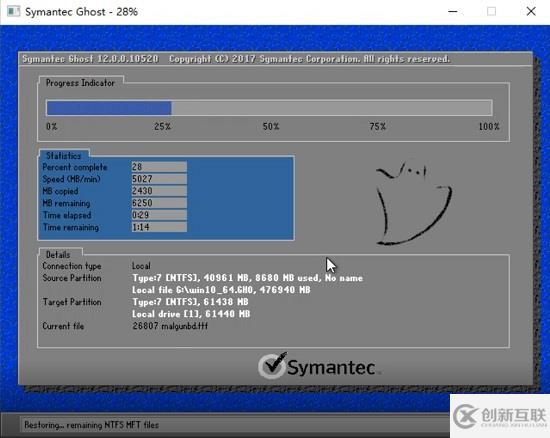Viewport: 550px width, 438px height.
Task: Select the MB copied value 2430
Action: point(159,191)
